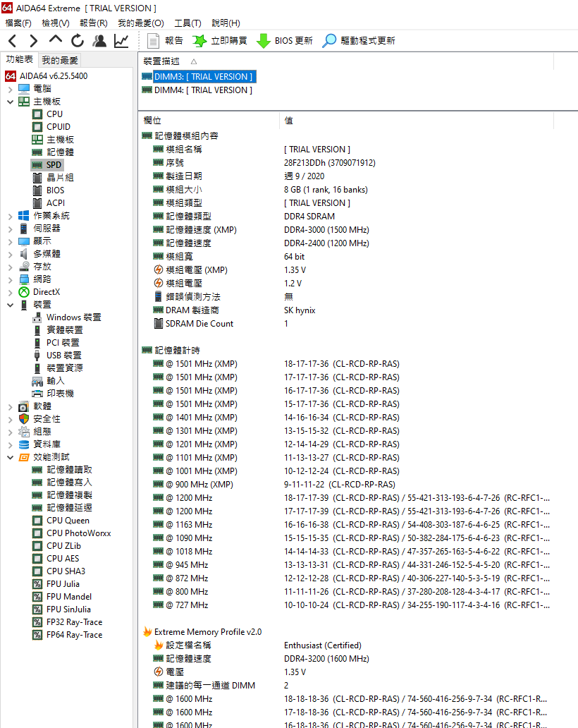Select the AIDA64 v6.25.5400 root icon

[10, 75]
